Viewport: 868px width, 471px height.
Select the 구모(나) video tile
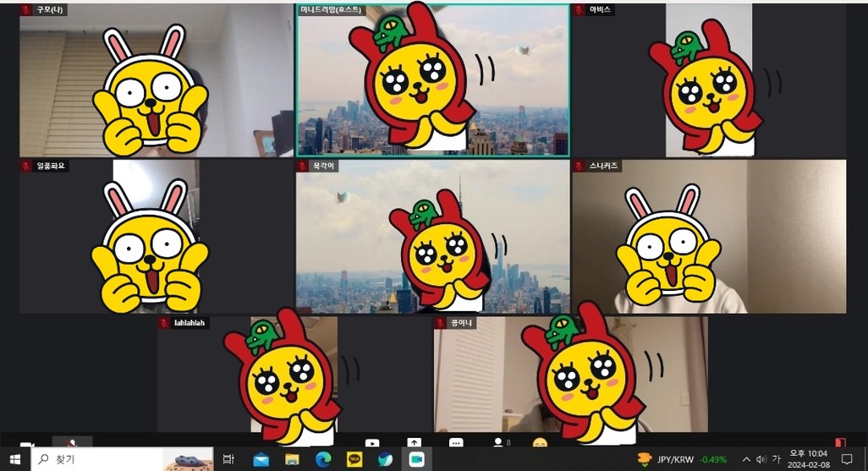tap(157, 80)
